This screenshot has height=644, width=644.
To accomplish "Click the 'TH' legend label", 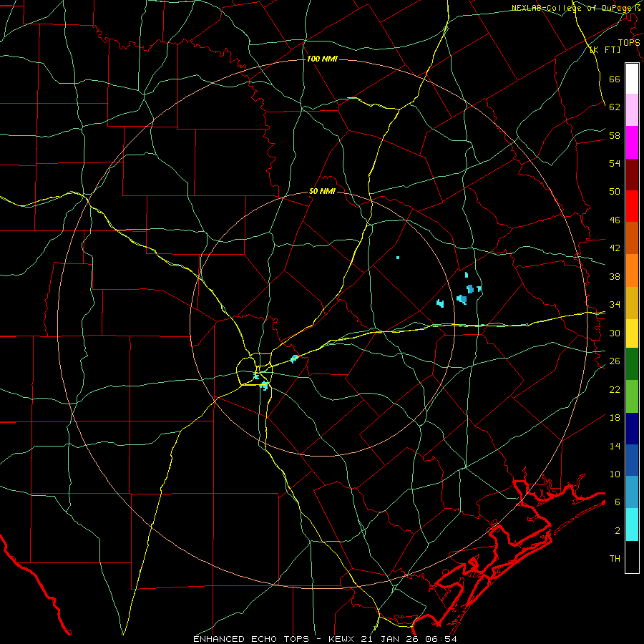I will pos(615,559).
